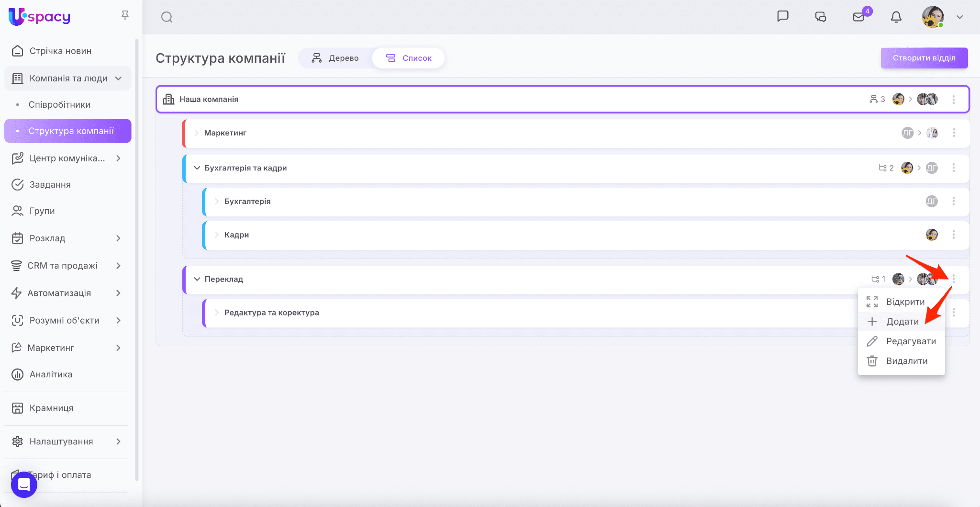Collapse the Переклад department
Viewport: 980px width, 507px height.
pyautogui.click(x=197, y=279)
